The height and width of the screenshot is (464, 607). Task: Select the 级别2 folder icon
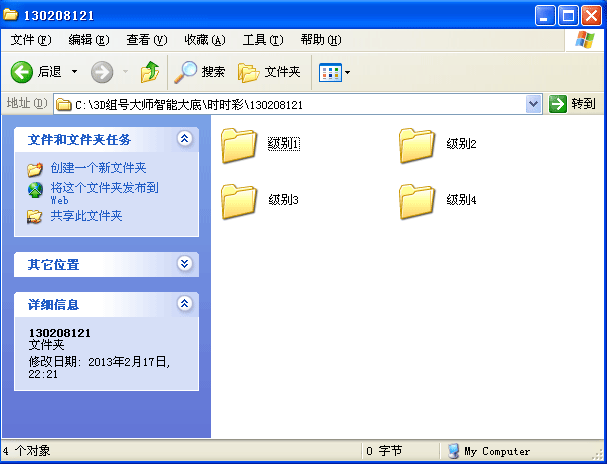click(x=417, y=145)
